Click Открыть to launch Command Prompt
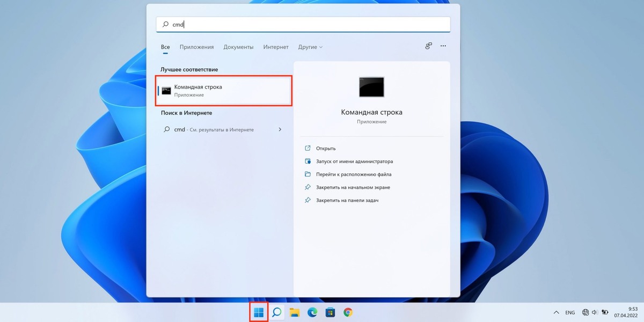 point(326,148)
